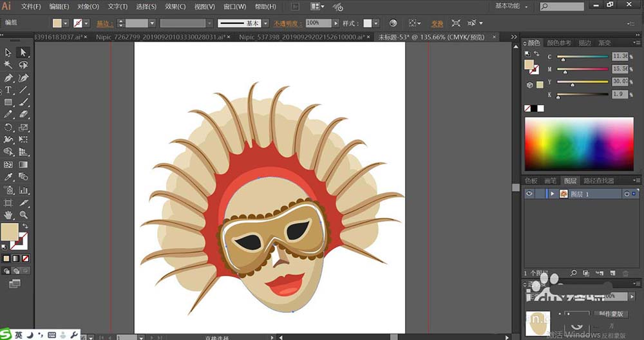
Task: Switch to the 路径查找器 panel tab
Action: (598, 181)
